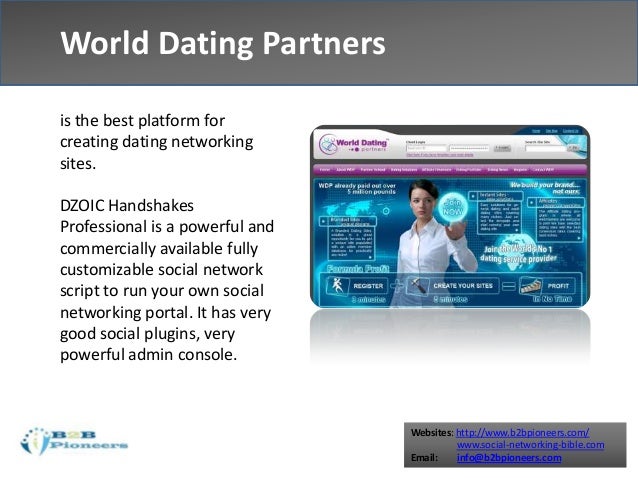Click the 'World Dating Partners' slide title
638x479 pixels.
click(x=223, y=42)
